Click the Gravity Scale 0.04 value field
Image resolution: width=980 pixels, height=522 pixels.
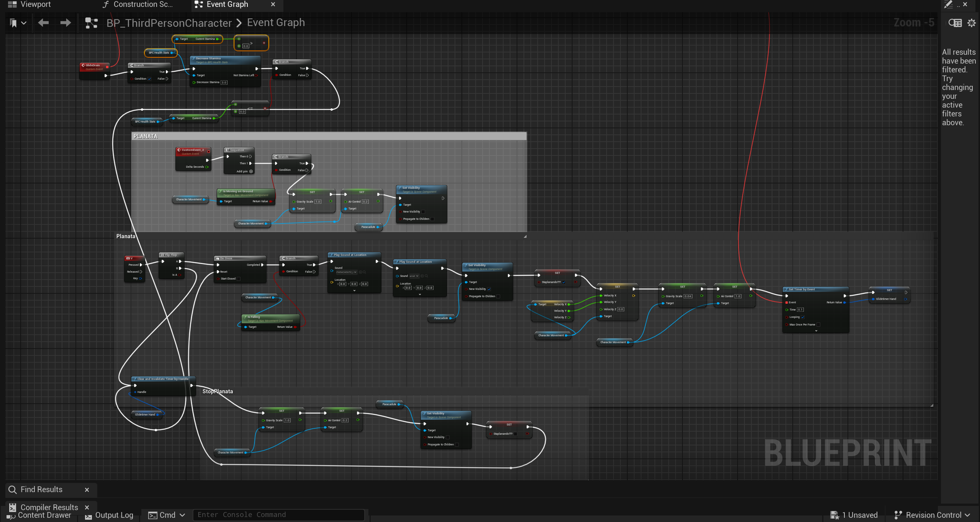[688, 296]
